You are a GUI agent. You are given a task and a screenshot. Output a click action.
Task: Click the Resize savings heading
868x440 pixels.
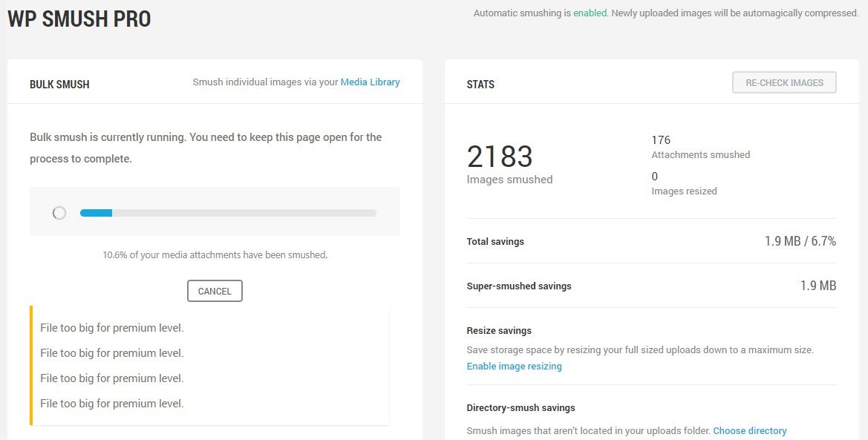coord(499,330)
